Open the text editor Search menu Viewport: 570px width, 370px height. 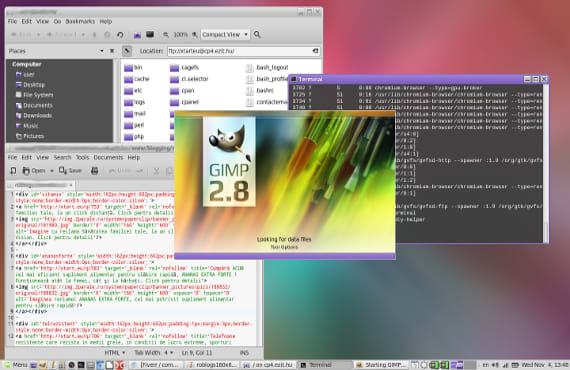coord(63,157)
